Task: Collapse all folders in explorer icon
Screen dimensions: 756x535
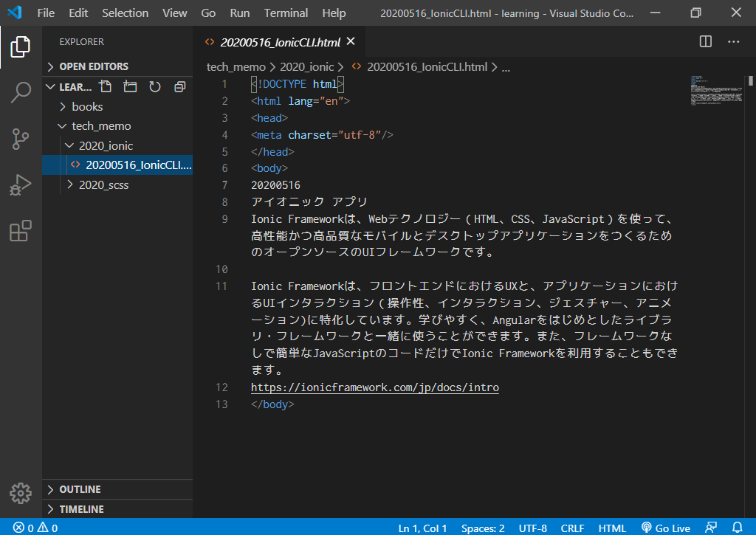Action: [x=180, y=87]
